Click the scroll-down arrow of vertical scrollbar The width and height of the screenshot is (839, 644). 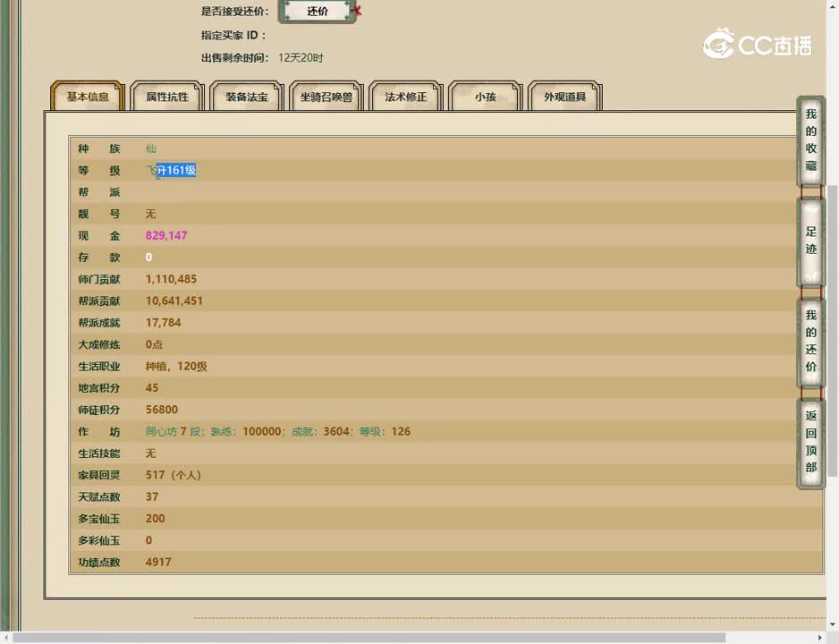[x=832, y=624]
